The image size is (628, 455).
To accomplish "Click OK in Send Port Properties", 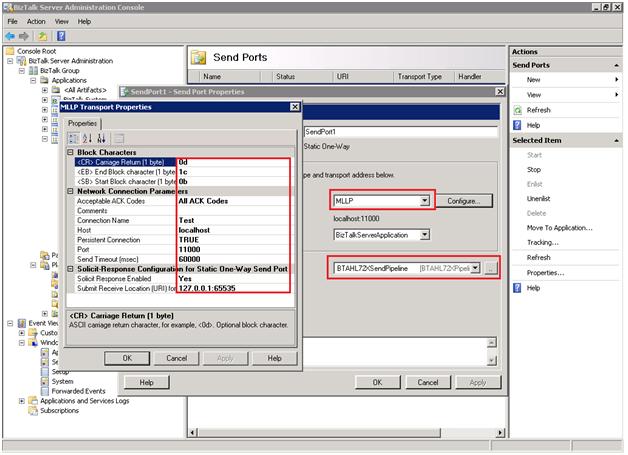I will point(377,383).
